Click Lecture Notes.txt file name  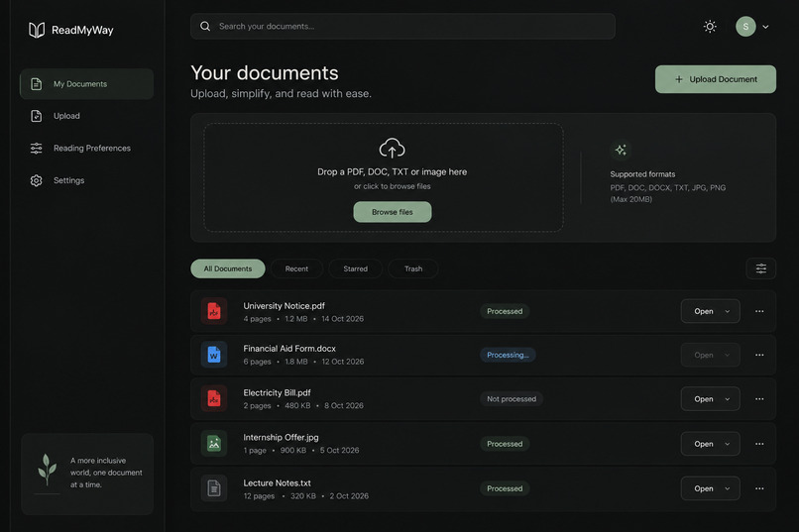(277, 483)
